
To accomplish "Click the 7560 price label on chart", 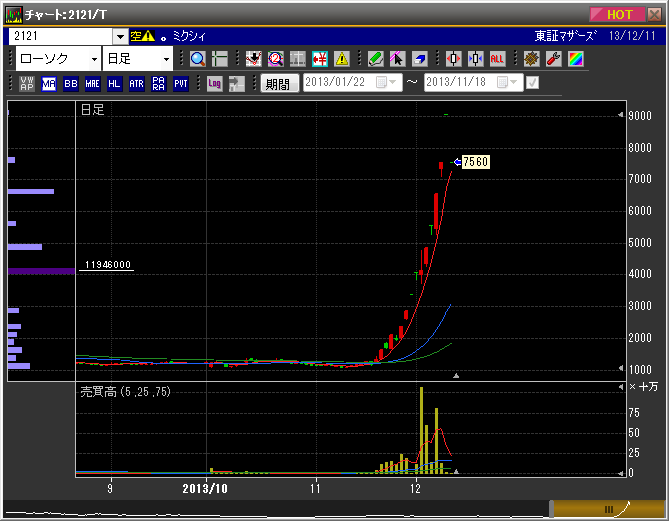I will click(473, 162).
